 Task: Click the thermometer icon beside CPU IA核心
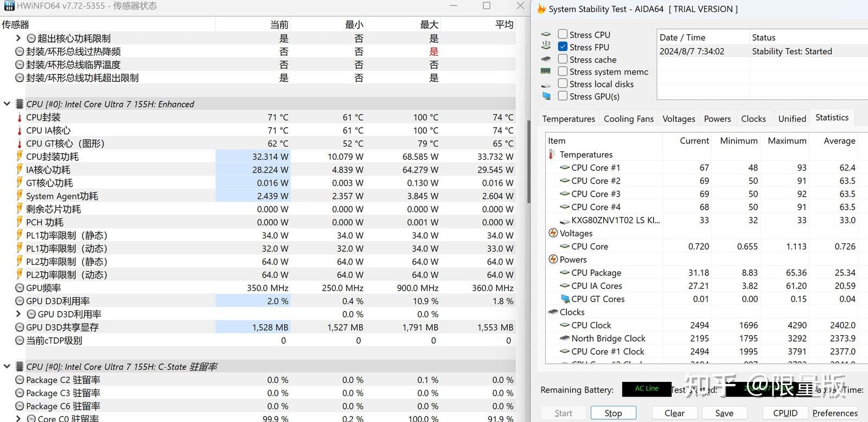pos(20,130)
